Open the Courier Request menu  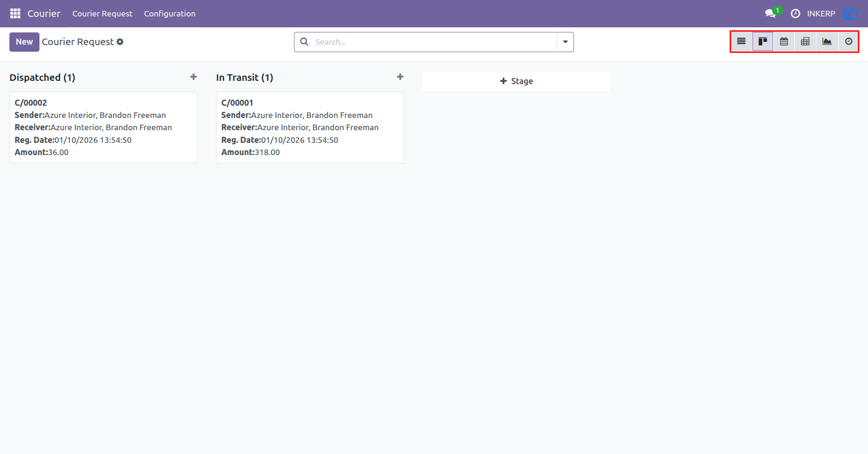pyautogui.click(x=102, y=14)
